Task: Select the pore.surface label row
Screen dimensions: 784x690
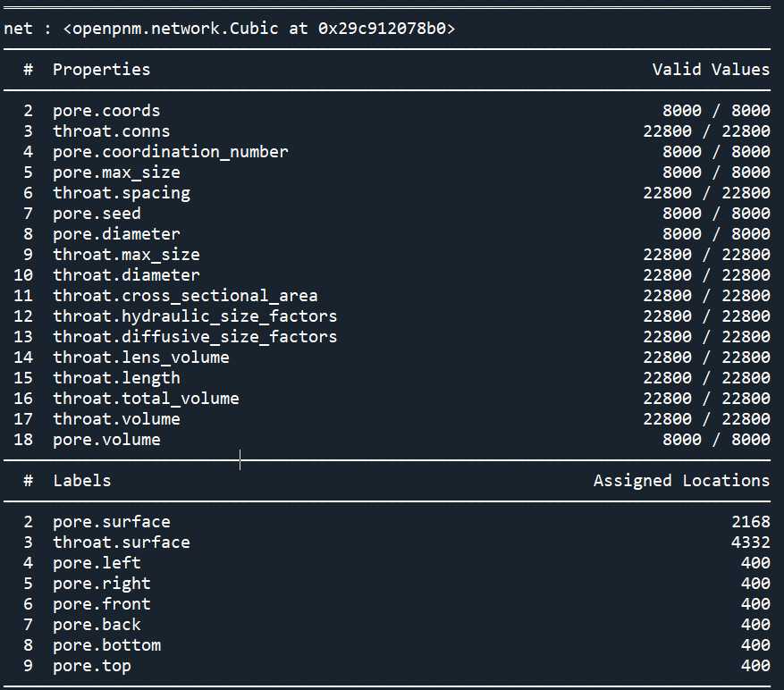Action: click(387, 522)
